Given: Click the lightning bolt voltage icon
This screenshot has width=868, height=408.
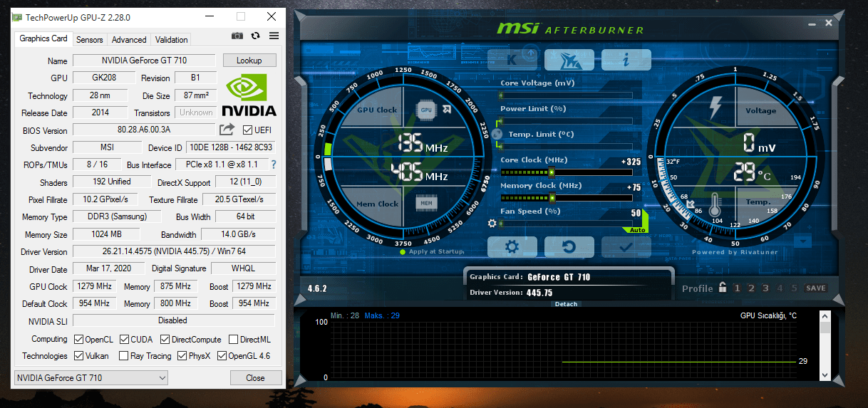Looking at the screenshot, I should [x=715, y=108].
